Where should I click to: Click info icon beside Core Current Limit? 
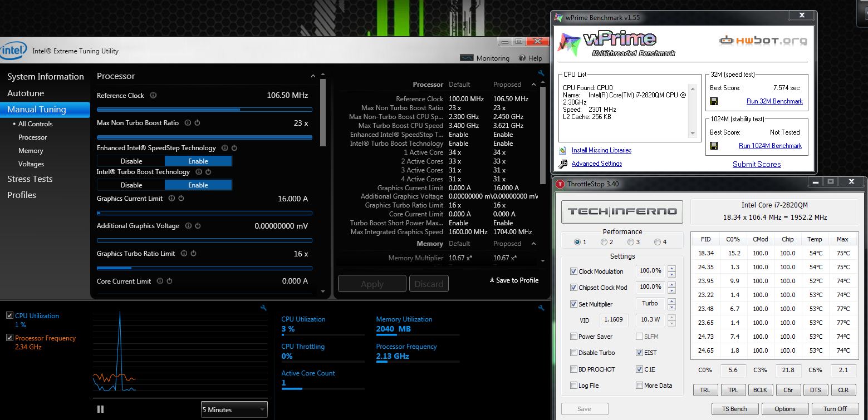pos(160,281)
